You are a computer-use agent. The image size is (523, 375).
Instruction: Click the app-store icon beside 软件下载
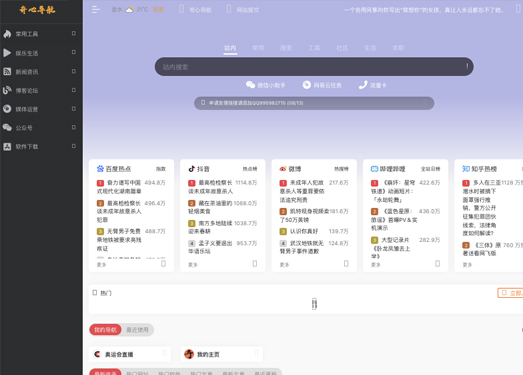click(x=7, y=146)
